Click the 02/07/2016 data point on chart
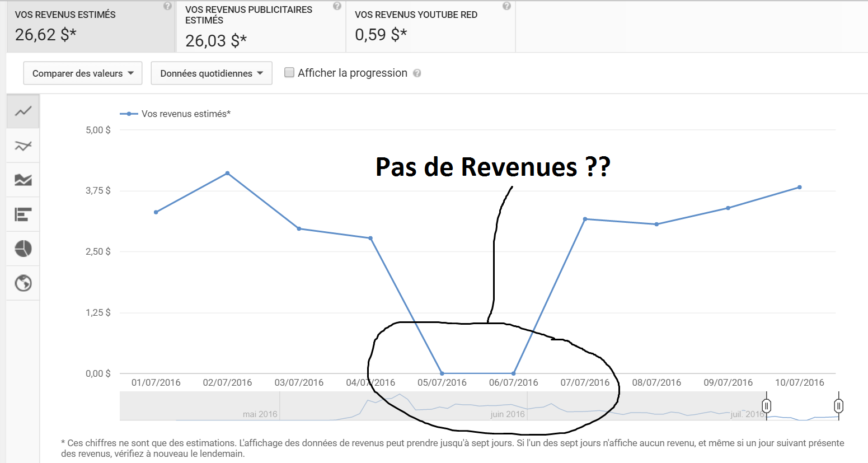868x463 pixels. 227,174
